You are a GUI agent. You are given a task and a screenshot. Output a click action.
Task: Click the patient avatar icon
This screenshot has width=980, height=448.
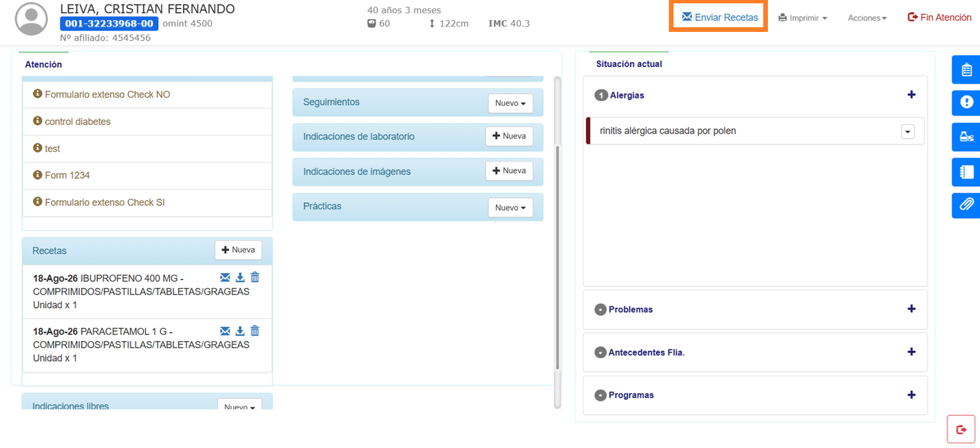pyautogui.click(x=31, y=19)
